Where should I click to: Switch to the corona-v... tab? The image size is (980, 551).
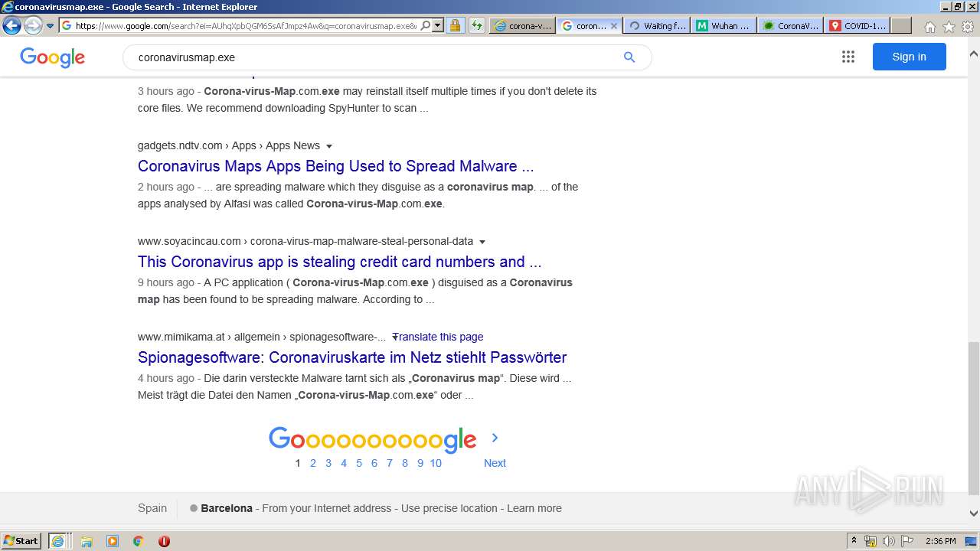[x=522, y=25]
